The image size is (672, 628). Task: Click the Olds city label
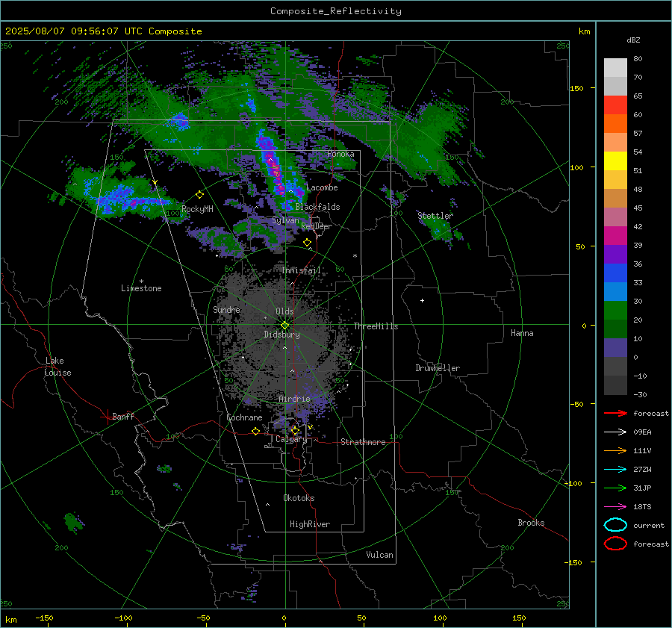point(284,311)
